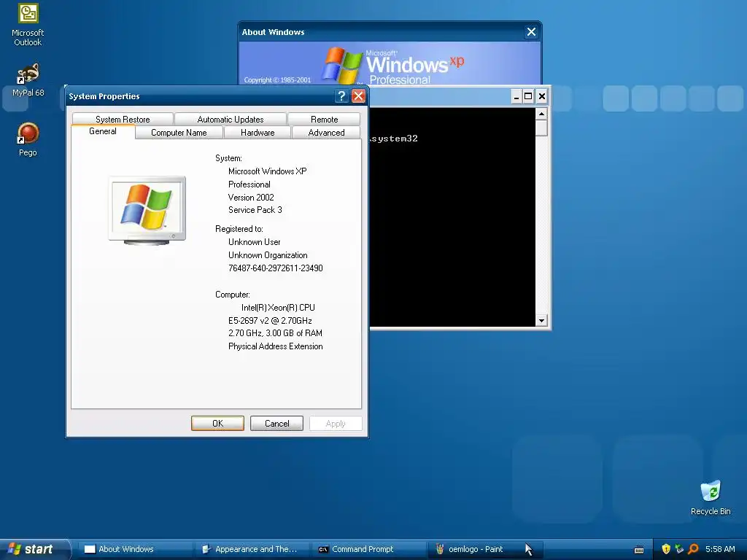Click the Command Prompt scrollbar thumb

pos(541,128)
